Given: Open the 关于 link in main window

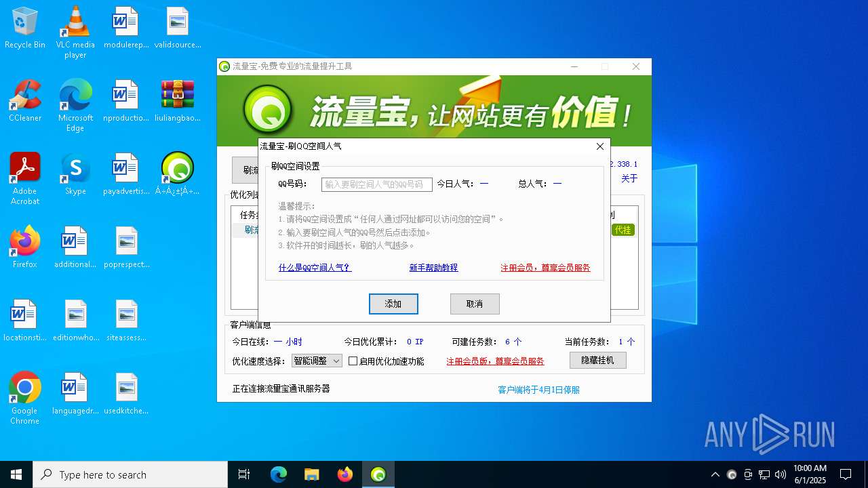Looking at the screenshot, I should 629,178.
